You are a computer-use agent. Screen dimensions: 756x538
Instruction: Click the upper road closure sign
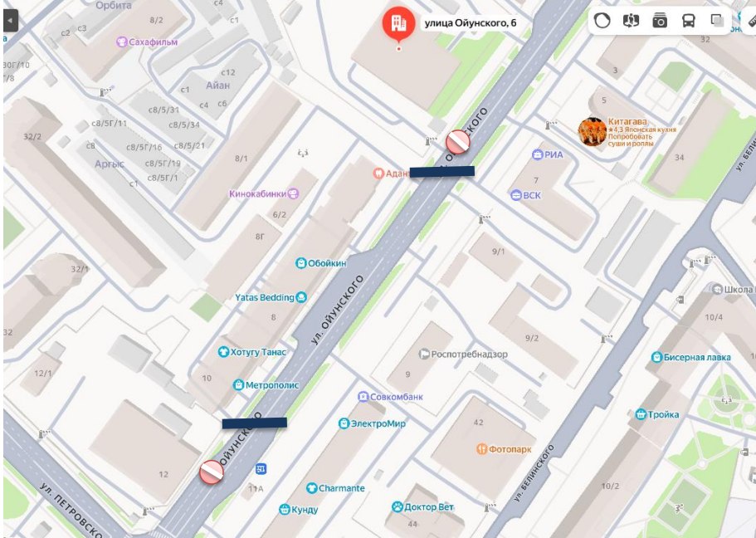coord(457,141)
